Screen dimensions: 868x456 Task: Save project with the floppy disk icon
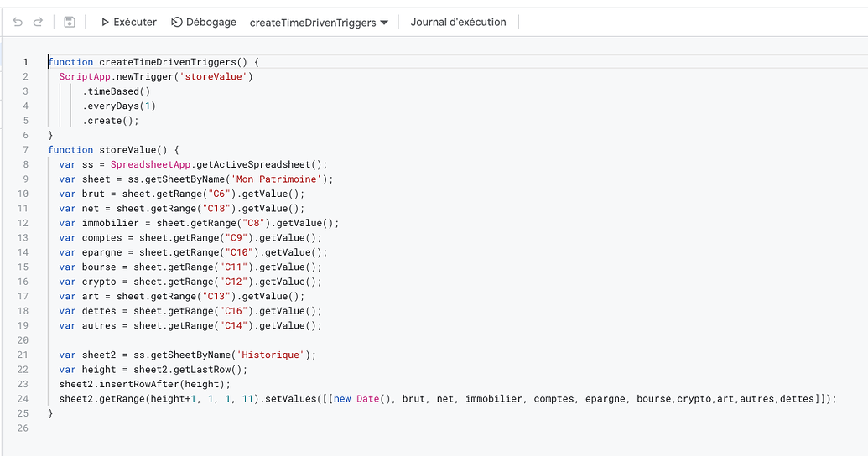tap(70, 22)
